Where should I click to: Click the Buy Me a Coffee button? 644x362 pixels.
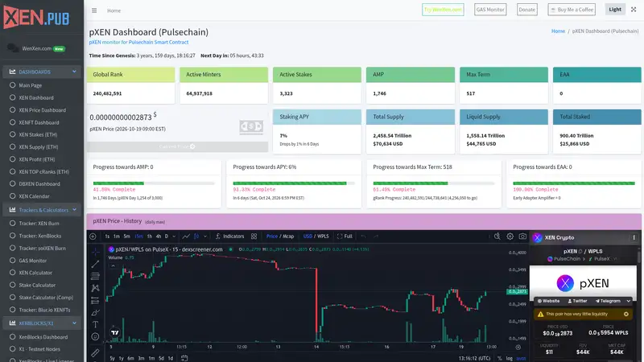tap(572, 10)
